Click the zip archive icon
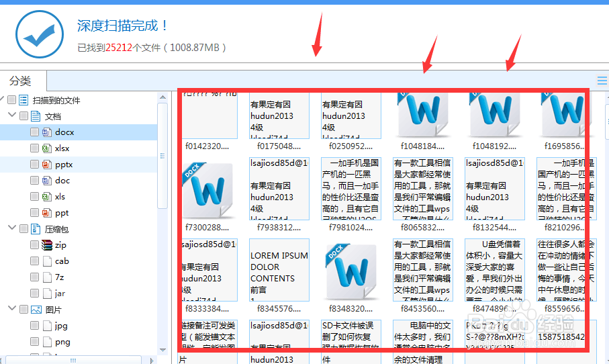The width and height of the screenshot is (609, 364). tap(47, 245)
